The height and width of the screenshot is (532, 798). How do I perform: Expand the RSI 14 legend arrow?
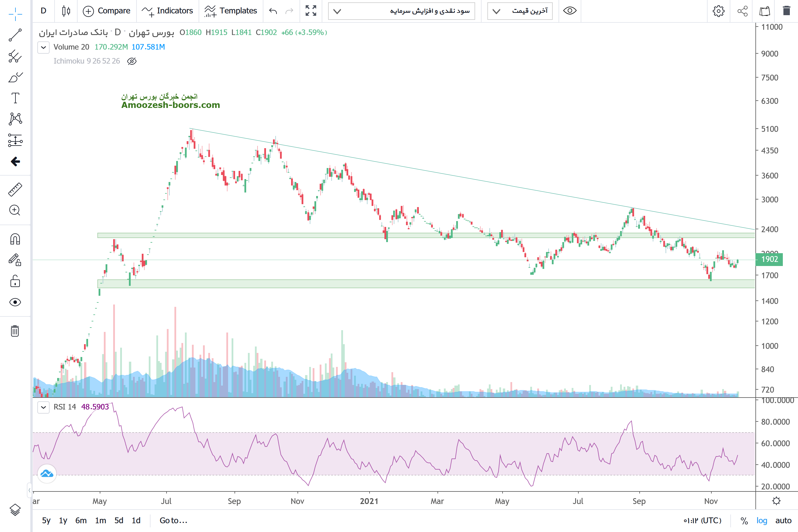click(43, 407)
